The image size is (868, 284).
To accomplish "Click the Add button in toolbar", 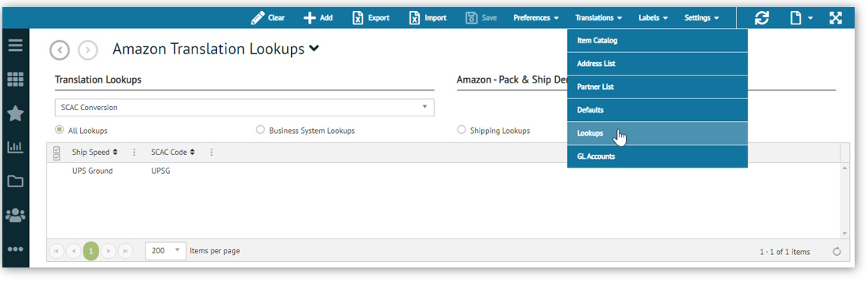I will [x=318, y=18].
